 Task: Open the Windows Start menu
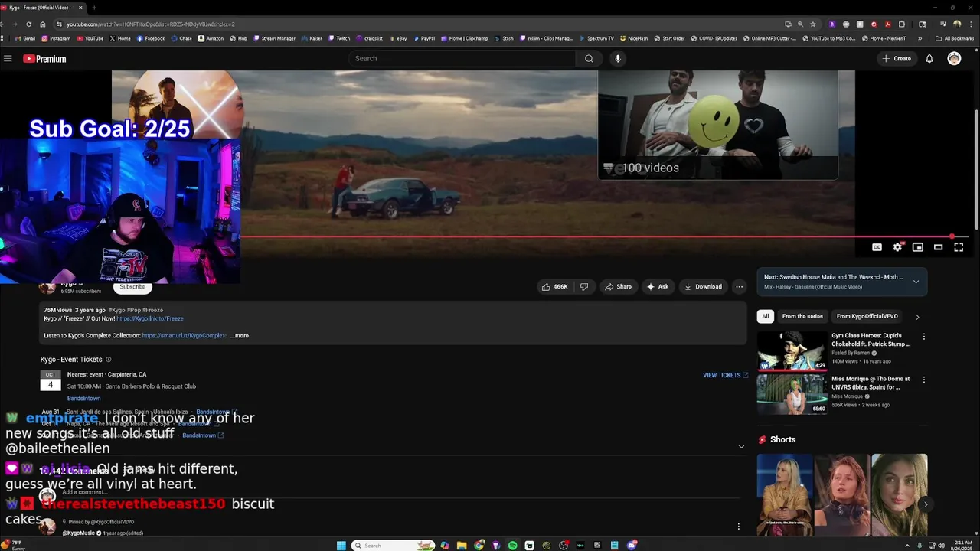tap(341, 545)
